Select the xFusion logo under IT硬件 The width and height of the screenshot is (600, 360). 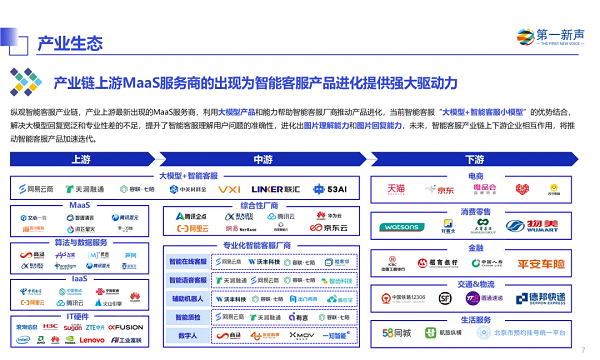pyautogui.click(x=126, y=327)
